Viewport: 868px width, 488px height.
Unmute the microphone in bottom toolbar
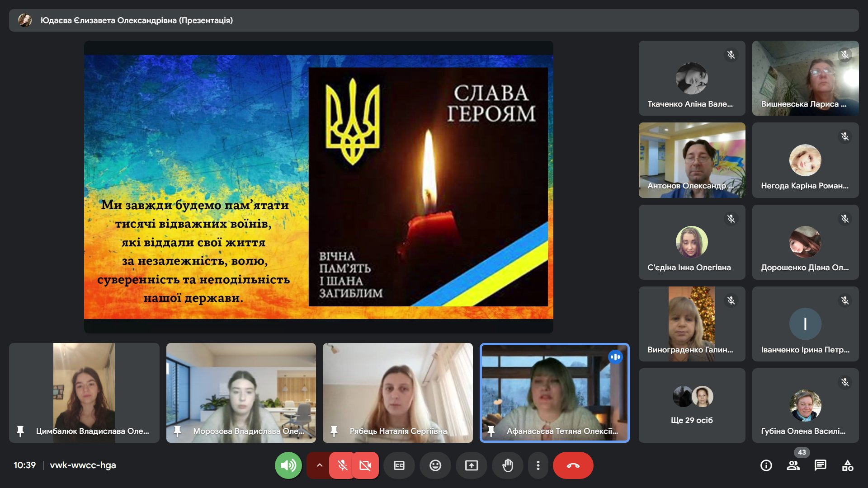(x=343, y=465)
